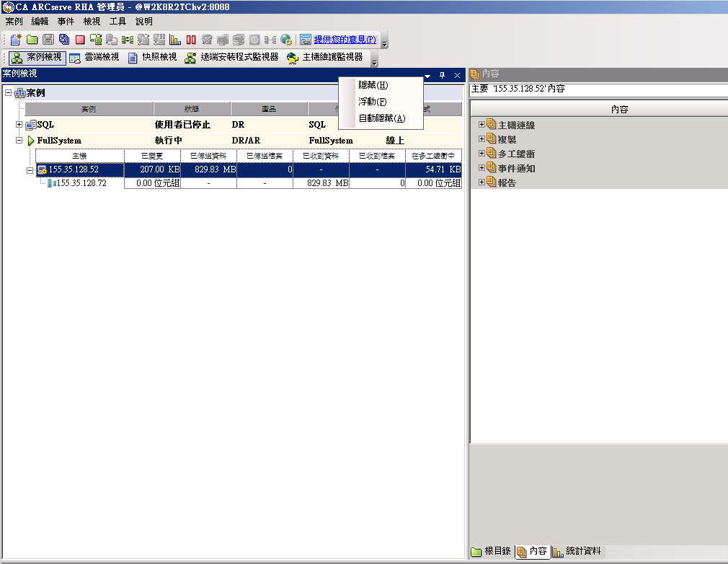
Task: Click the green open folder toolbar icon
Action: pos(32,40)
